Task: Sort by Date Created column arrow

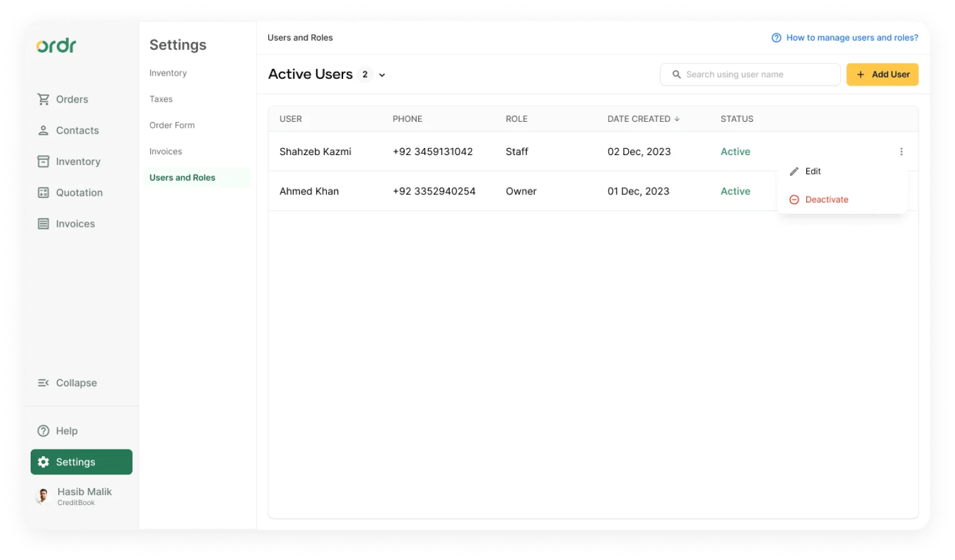Action: click(x=677, y=119)
